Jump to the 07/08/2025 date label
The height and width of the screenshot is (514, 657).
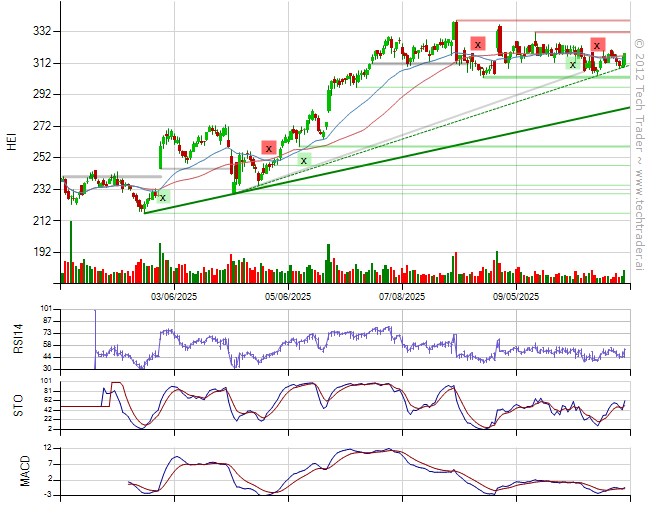(402, 297)
